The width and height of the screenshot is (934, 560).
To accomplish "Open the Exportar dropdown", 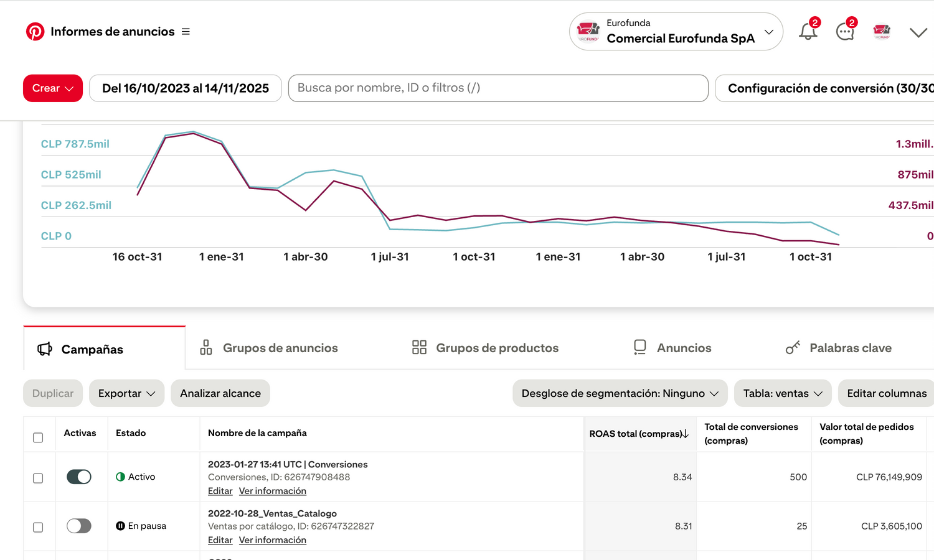I will (x=126, y=393).
